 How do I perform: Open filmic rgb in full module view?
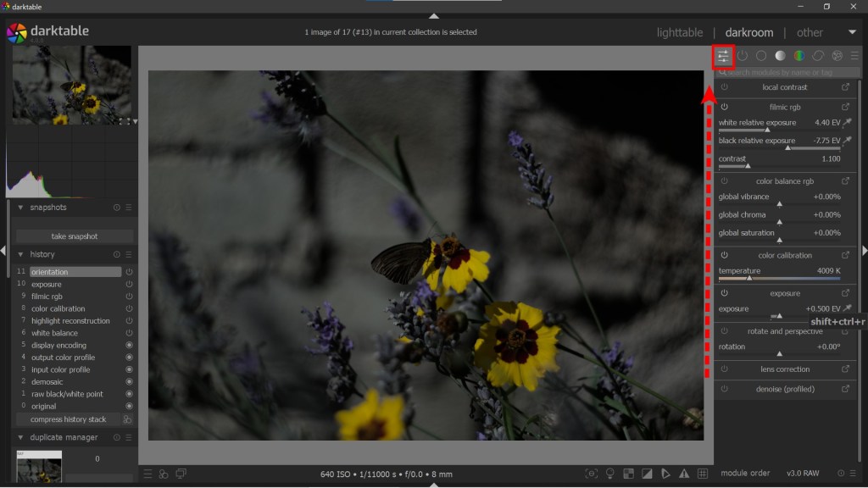pos(845,108)
